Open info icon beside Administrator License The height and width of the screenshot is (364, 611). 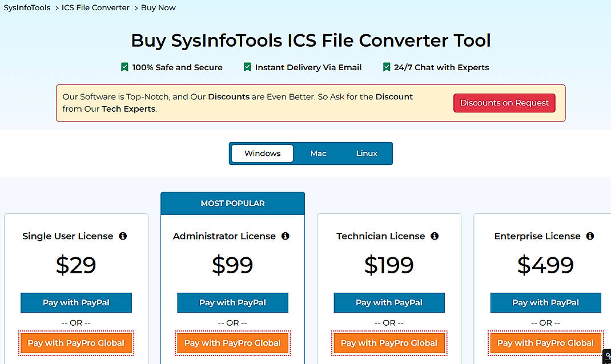(x=286, y=236)
